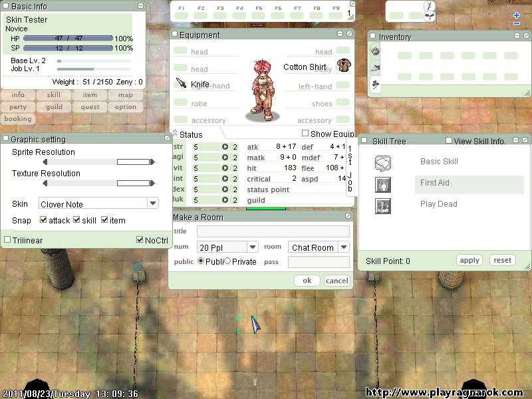
Task: Select the First Aid skill icon
Action: point(383,185)
